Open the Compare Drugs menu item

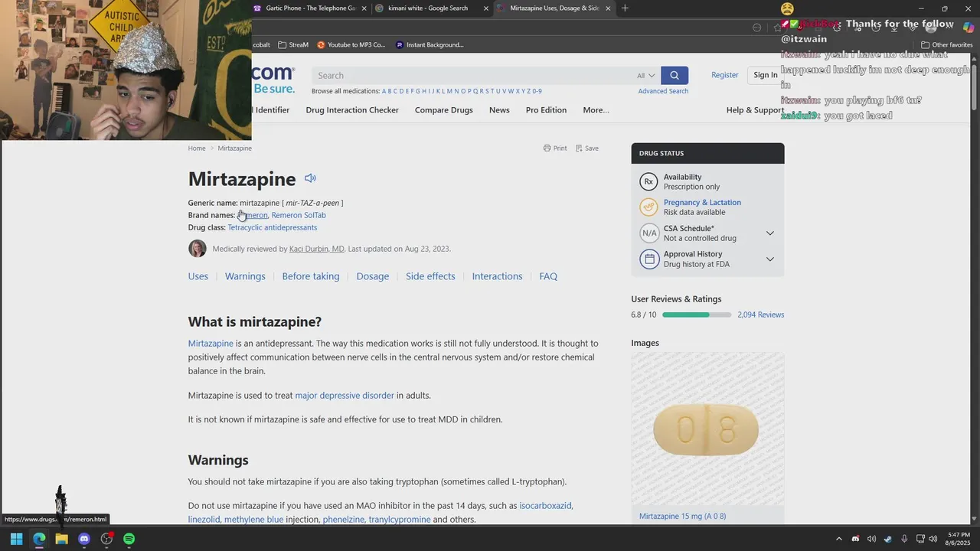[x=443, y=110]
